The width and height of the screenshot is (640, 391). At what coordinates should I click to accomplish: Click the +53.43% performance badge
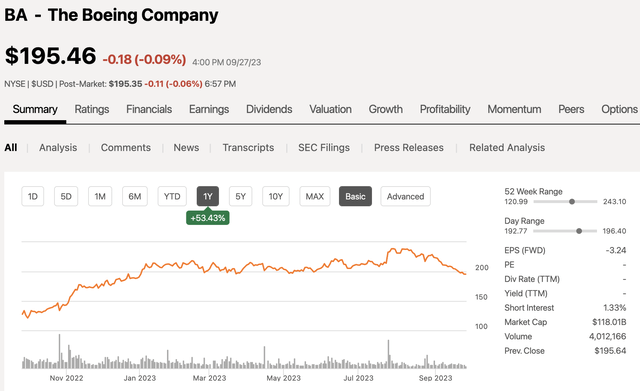(x=208, y=218)
